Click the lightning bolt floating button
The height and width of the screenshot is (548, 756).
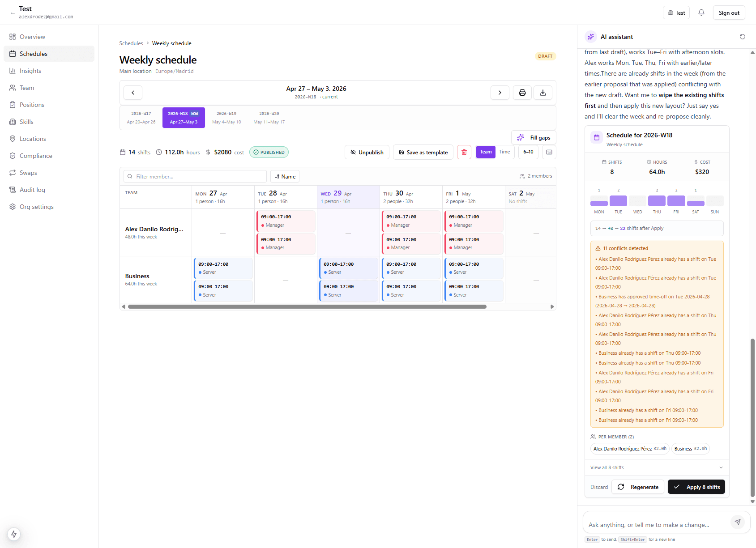[14, 534]
